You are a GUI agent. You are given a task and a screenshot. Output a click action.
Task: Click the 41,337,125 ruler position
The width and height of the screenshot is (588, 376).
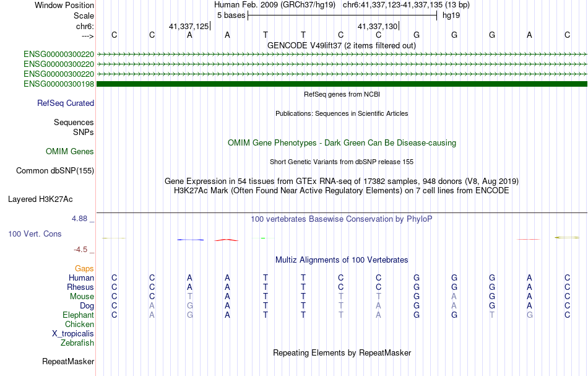click(189, 26)
